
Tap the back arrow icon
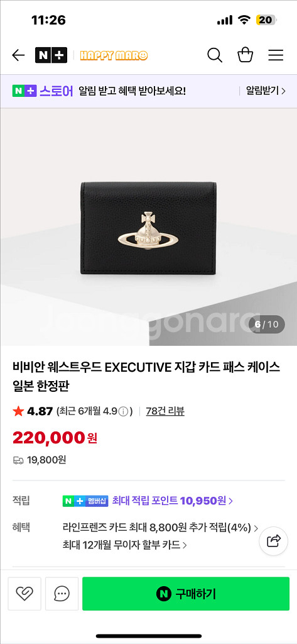(x=18, y=55)
